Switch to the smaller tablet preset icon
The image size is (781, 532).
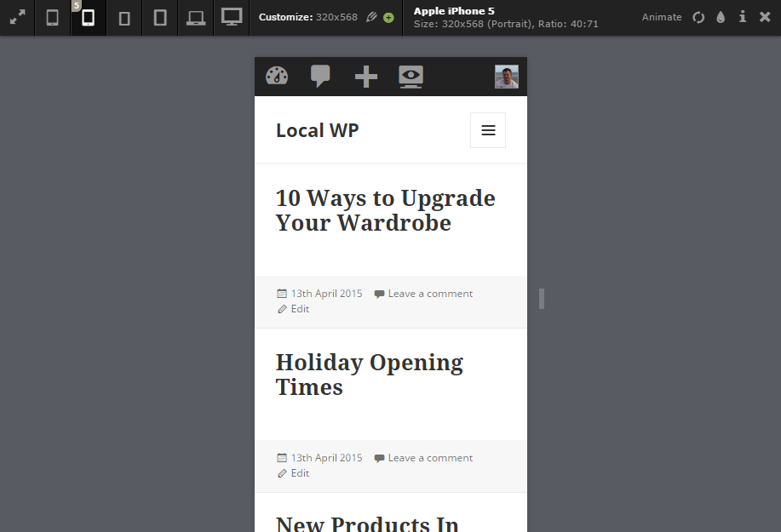124,19
